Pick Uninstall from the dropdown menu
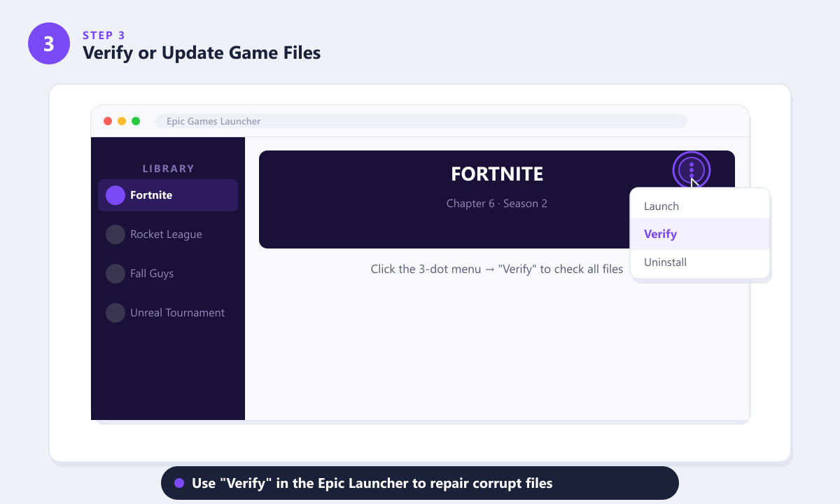The image size is (840, 504). [x=700, y=262]
